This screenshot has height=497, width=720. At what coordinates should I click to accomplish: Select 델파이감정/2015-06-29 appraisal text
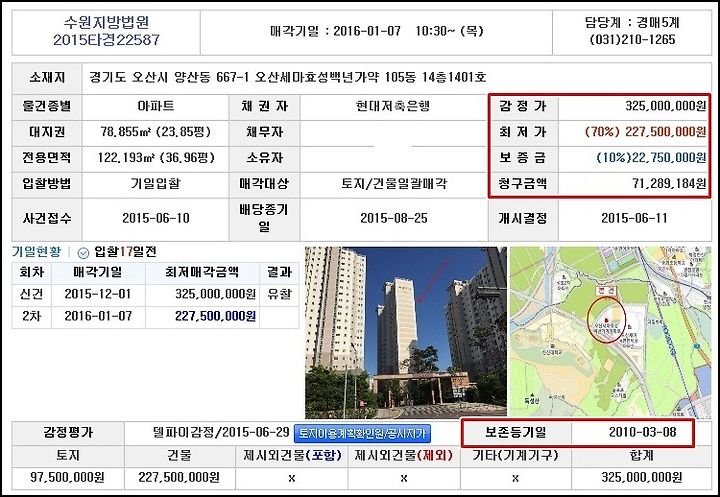(x=221, y=432)
